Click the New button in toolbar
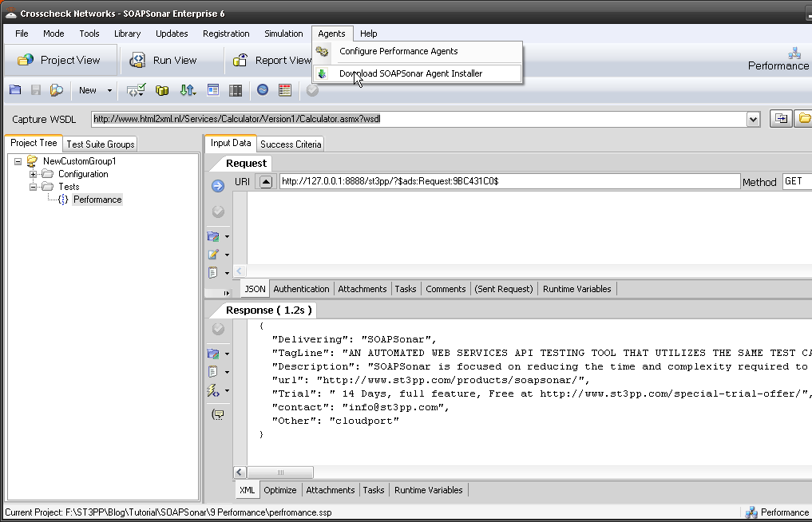 pos(88,91)
